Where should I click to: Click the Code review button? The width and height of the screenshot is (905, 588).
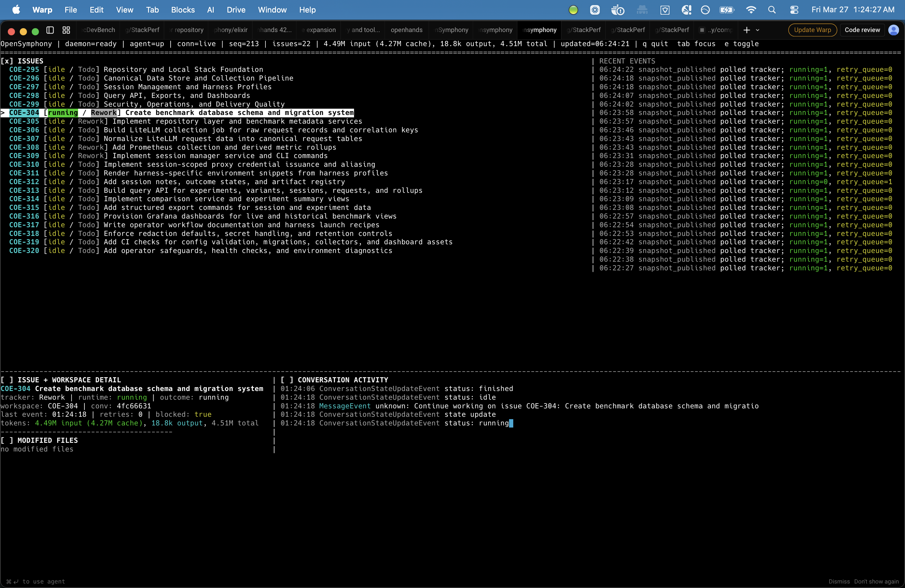(862, 30)
